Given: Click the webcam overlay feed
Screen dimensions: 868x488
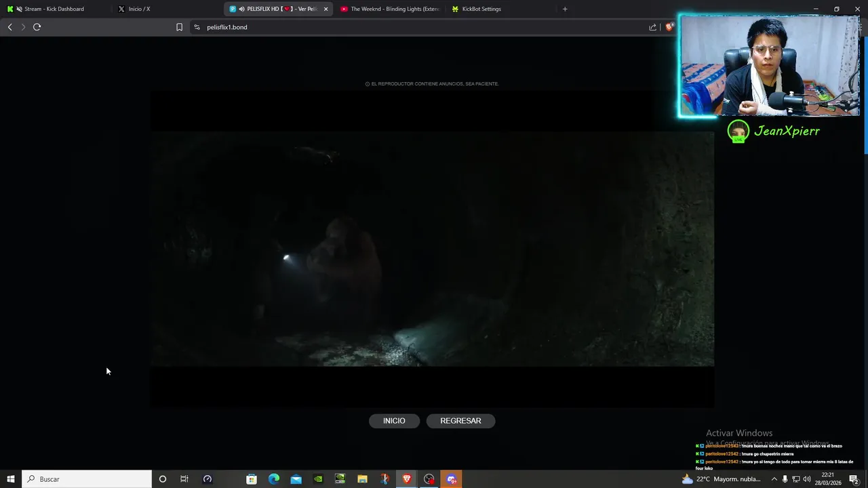Looking at the screenshot, I should click(x=770, y=66).
